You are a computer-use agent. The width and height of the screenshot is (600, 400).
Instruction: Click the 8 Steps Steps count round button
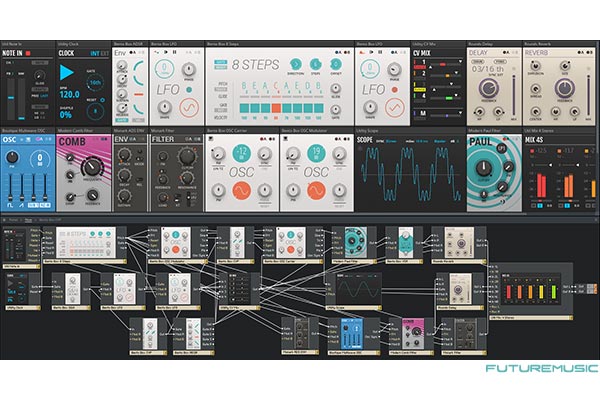point(315,64)
